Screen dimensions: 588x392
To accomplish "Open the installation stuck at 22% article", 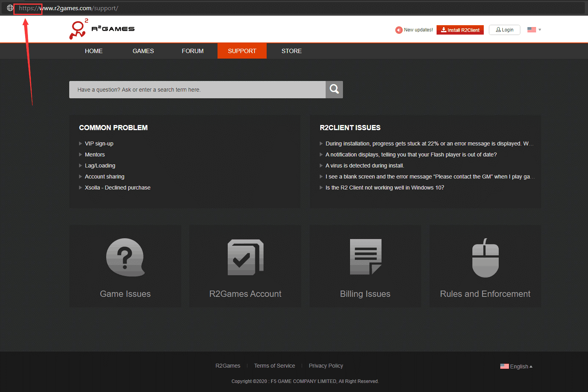I will point(429,144).
